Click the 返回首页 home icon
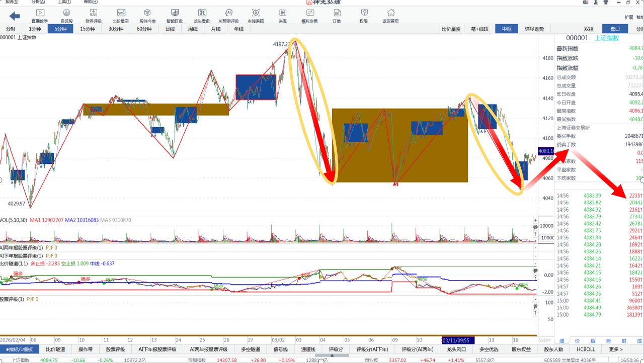The height and width of the screenshot is (363, 644). pyautogui.click(x=390, y=16)
